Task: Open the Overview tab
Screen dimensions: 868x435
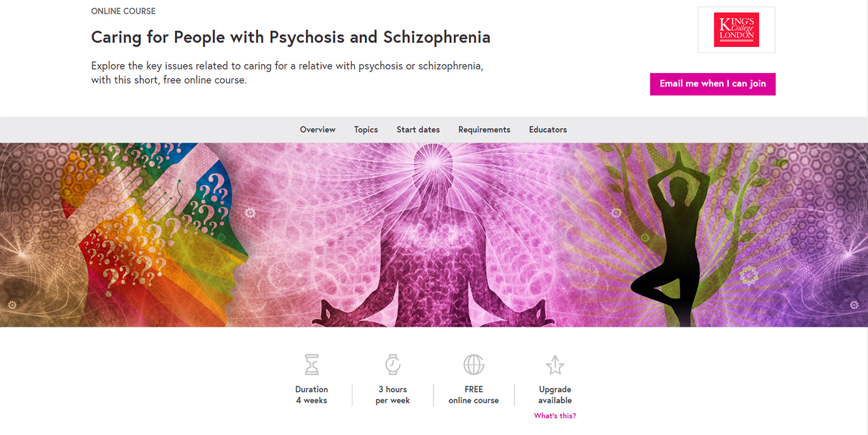Action: tap(318, 130)
